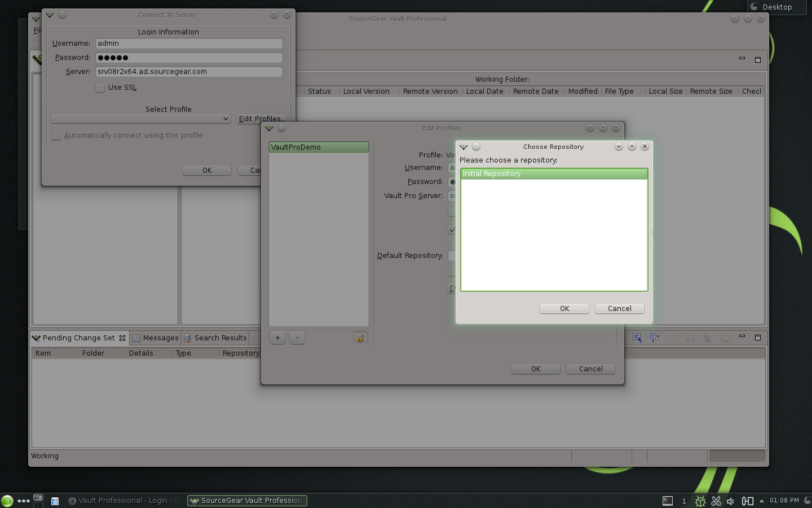Screen dimensions: 812x508
Task: Click the lock icon button below the profile list
Action: click(360, 338)
